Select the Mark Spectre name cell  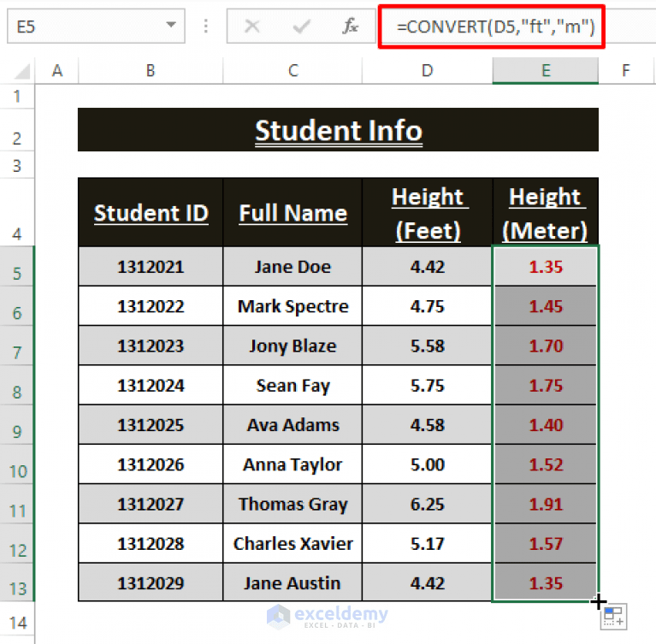(293, 306)
